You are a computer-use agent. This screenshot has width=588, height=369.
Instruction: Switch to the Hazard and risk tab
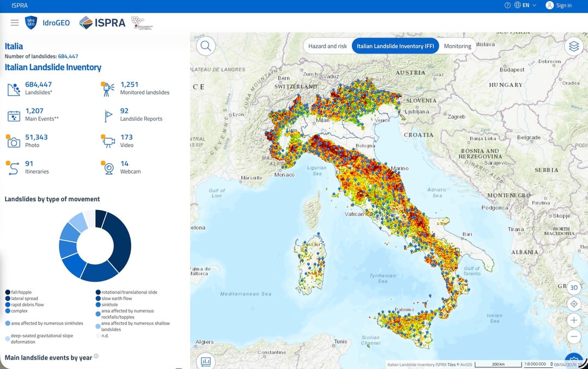pos(327,46)
